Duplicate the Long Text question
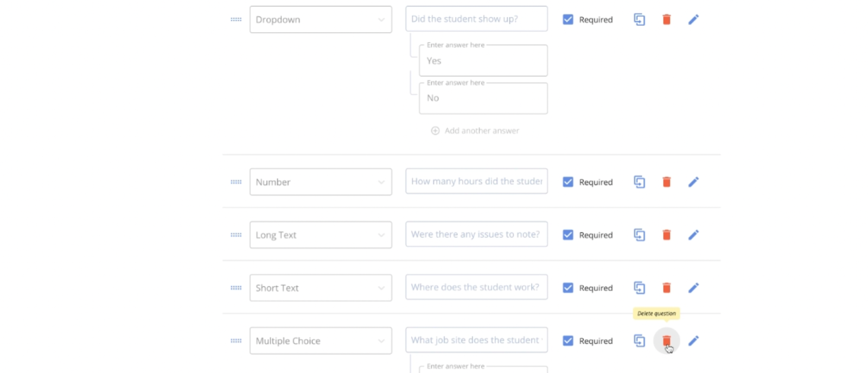This screenshot has width=868, height=373. pyautogui.click(x=640, y=235)
